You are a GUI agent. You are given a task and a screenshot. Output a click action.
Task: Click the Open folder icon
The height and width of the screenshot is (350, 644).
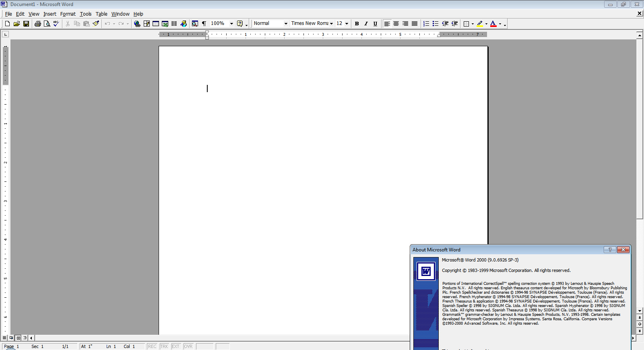17,24
